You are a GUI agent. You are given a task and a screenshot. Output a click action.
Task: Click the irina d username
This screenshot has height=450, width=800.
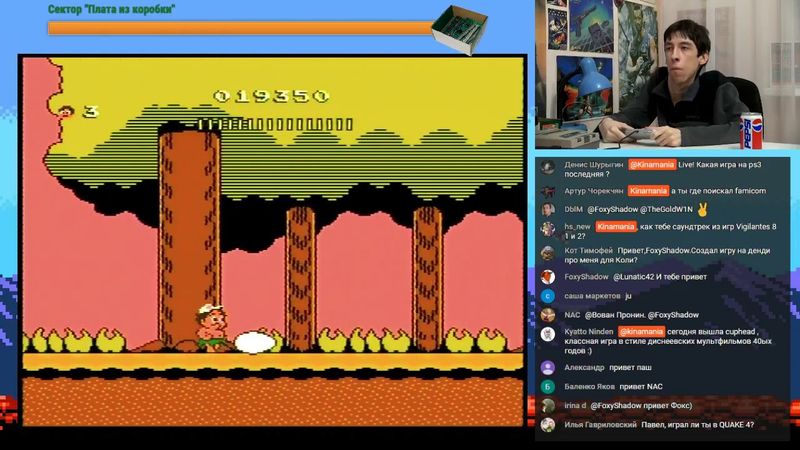click(575, 405)
